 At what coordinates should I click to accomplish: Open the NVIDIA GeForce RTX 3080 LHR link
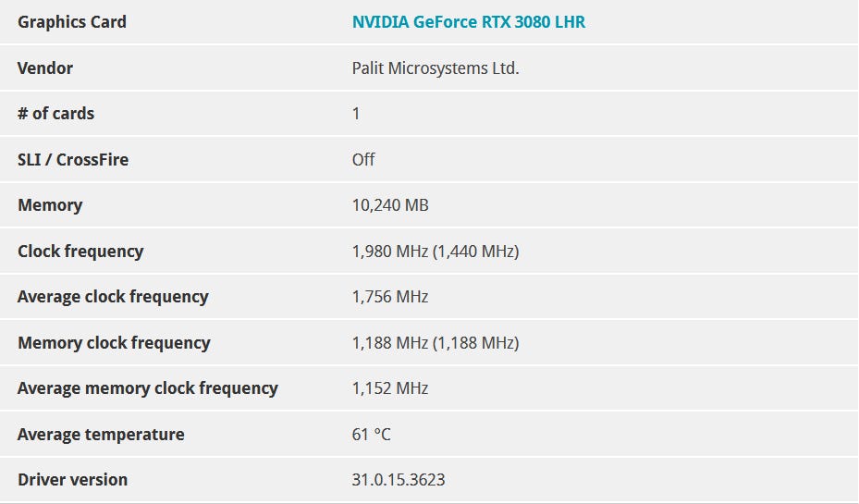(468, 22)
